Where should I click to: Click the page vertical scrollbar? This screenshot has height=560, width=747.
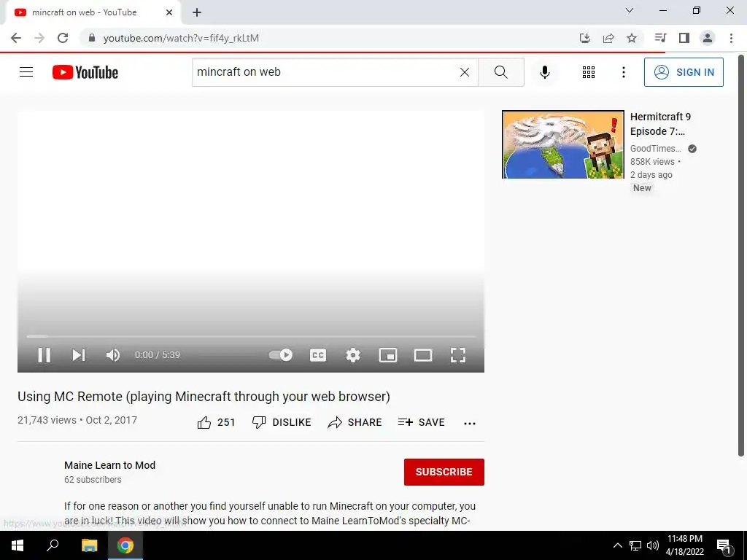coord(741,255)
